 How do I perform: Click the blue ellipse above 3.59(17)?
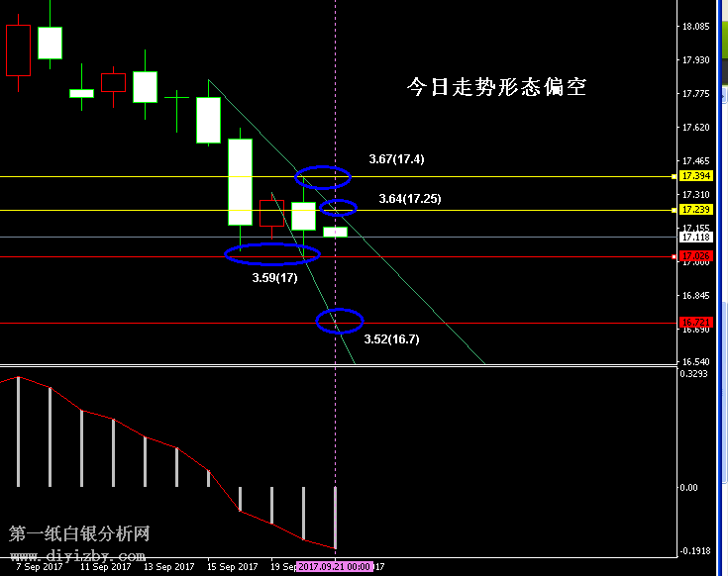click(x=271, y=254)
